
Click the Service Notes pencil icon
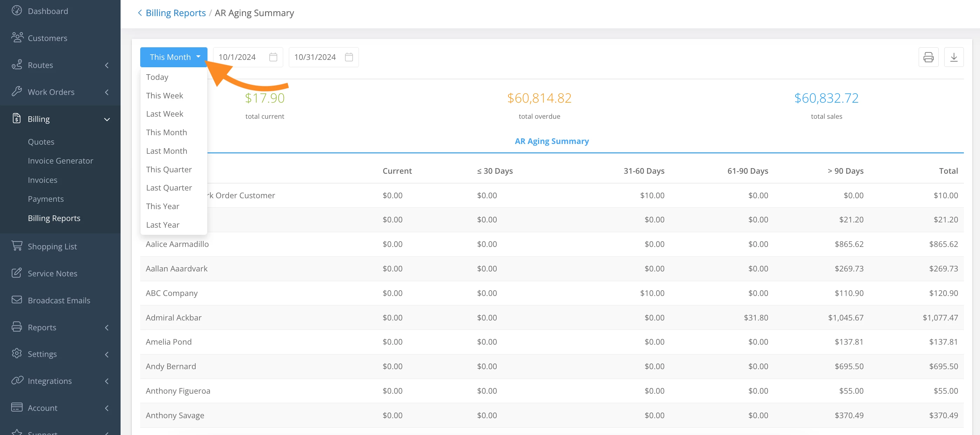pos(17,272)
